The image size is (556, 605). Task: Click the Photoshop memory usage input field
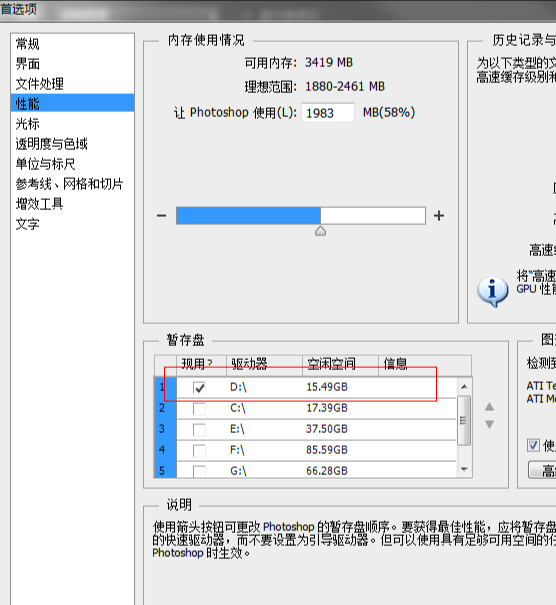click(328, 113)
